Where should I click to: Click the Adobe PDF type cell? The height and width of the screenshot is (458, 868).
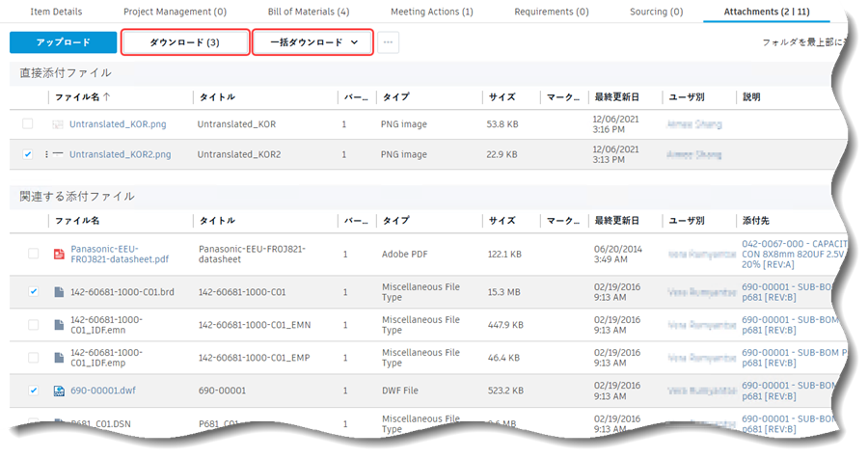coord(405,254)
